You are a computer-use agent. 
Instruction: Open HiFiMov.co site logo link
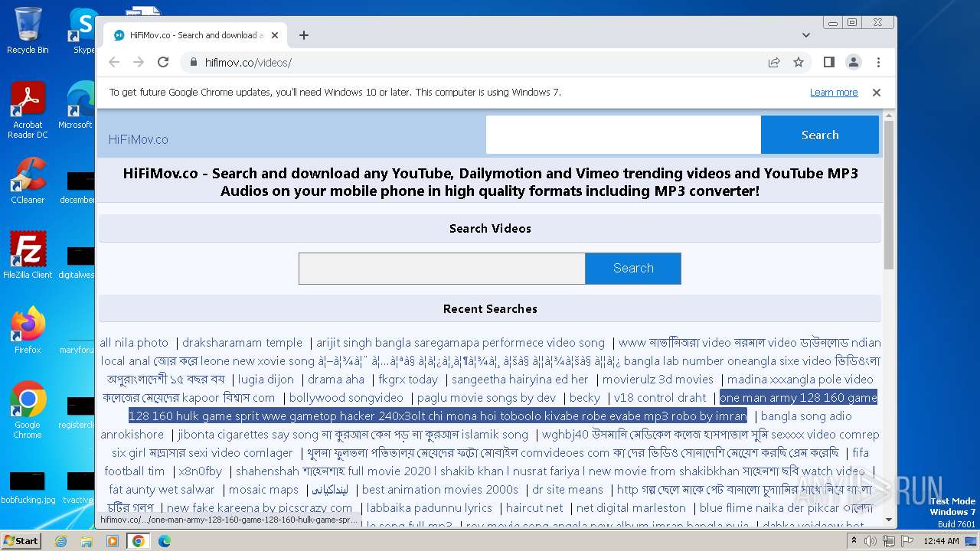click(x=138, y=139)
